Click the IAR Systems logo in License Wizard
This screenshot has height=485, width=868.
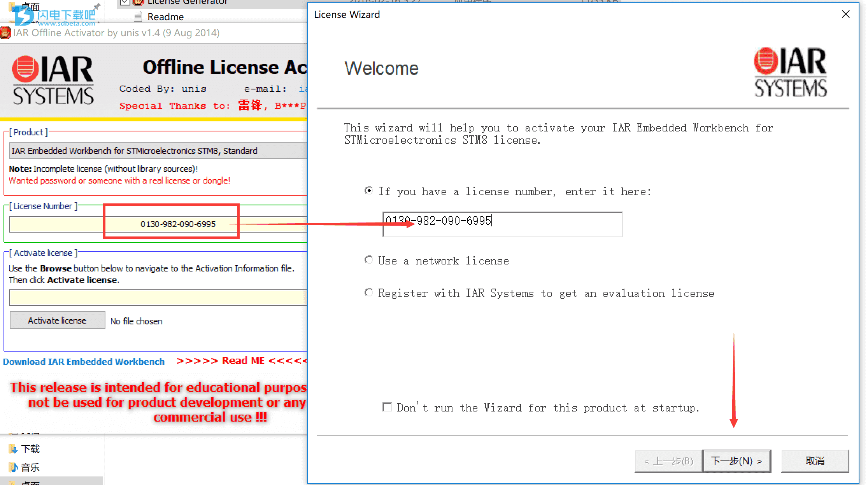(x=790, y=72)
